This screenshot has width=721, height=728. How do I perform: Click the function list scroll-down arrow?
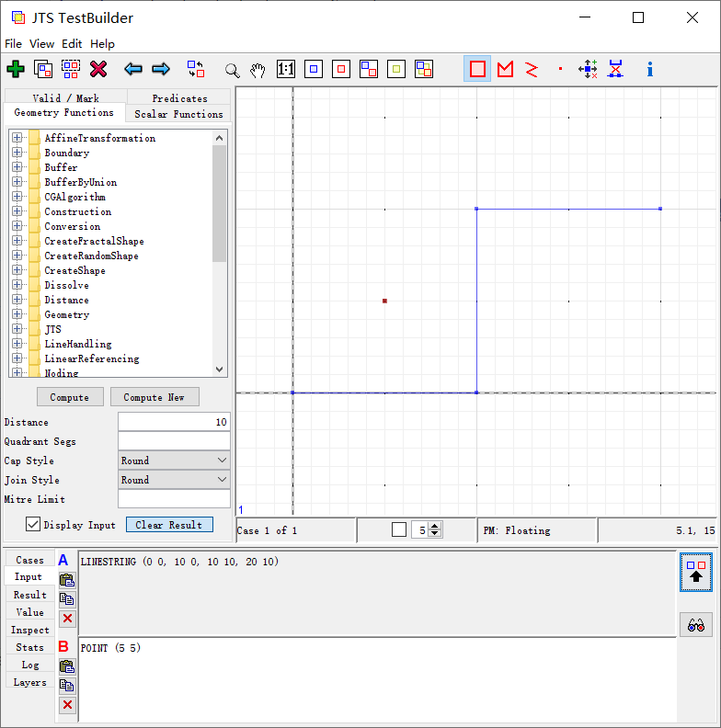(x=219, y=370)
